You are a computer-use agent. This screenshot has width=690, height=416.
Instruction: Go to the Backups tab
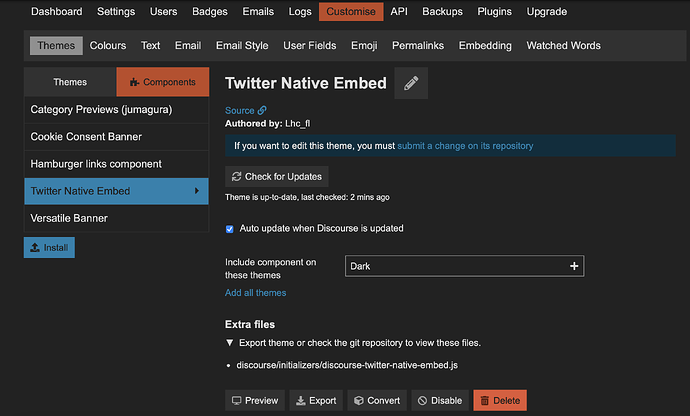click(x=443, y=11)
